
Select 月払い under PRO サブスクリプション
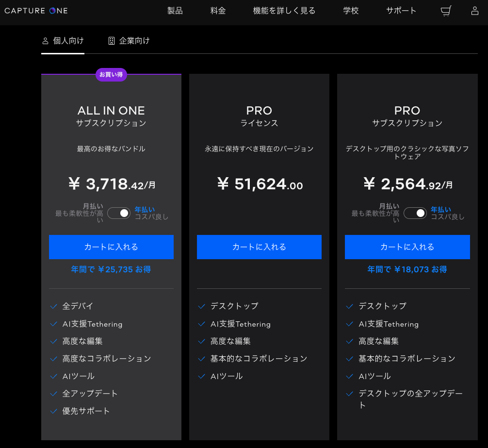[x=389, y=206]
